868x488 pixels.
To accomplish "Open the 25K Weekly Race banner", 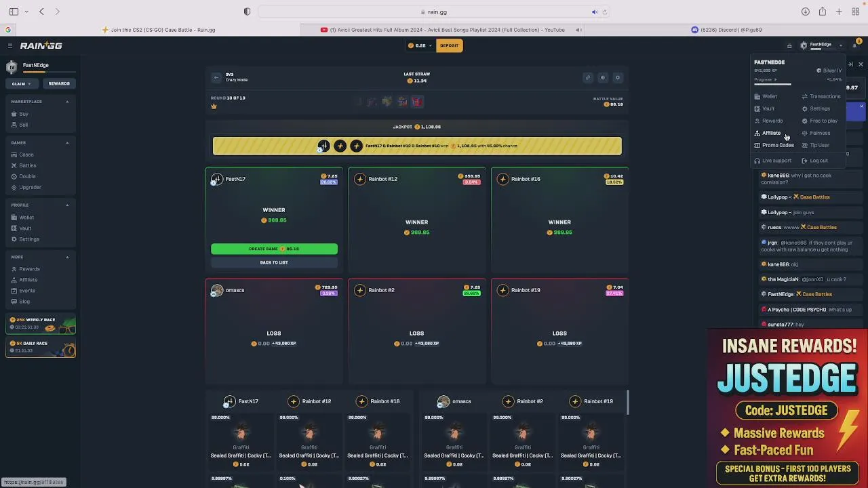I will pyautogui.click(x=41, y=324).
